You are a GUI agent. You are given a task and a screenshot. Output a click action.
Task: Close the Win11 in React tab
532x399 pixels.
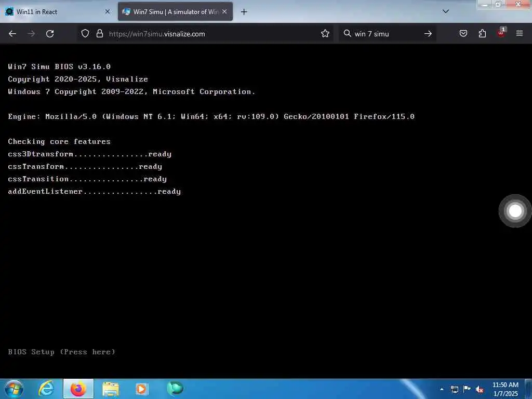[x=107, y=11]
